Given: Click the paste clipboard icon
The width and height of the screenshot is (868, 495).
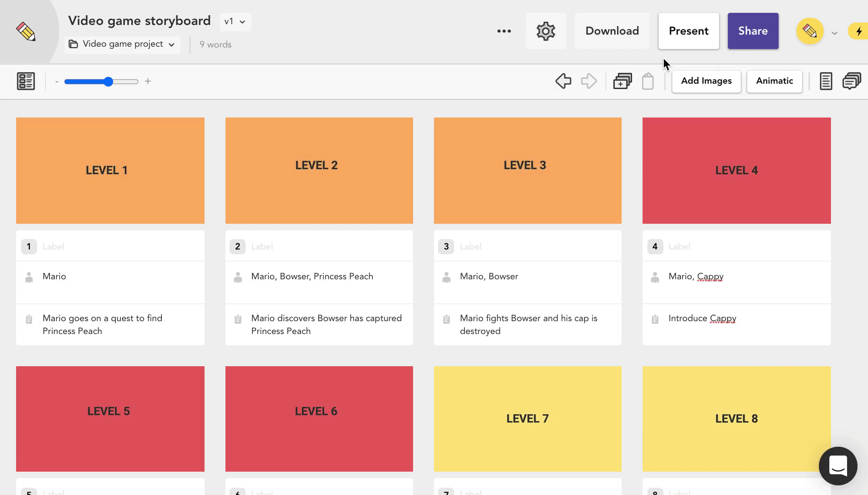Looking at the screenshot, I should pos(648,81).
